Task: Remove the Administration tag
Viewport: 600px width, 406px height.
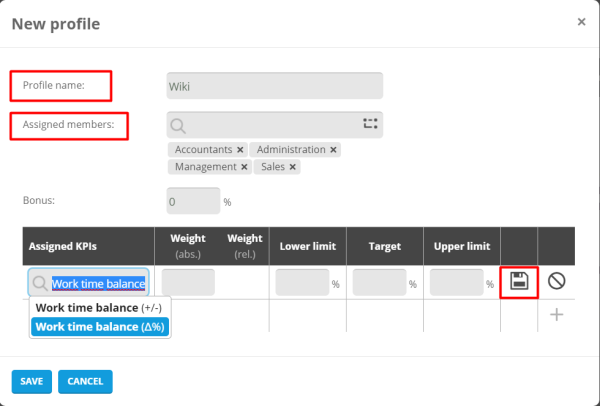Action: click(333, 150)
